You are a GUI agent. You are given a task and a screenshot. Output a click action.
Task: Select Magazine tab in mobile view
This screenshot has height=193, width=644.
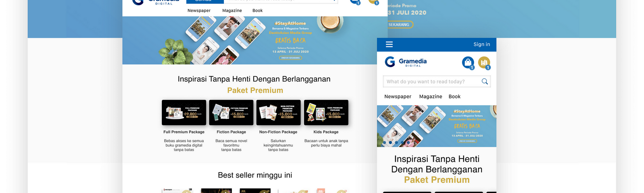[431, 97]
